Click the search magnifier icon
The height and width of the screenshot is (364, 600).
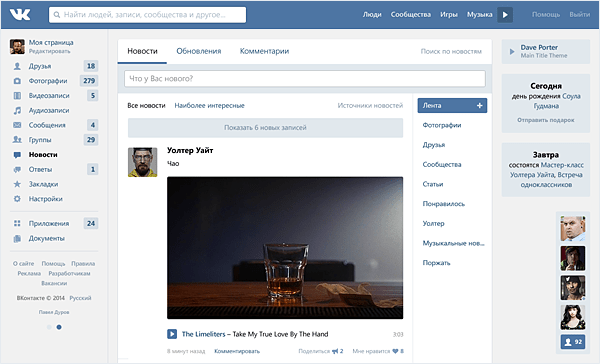point(57,15)
